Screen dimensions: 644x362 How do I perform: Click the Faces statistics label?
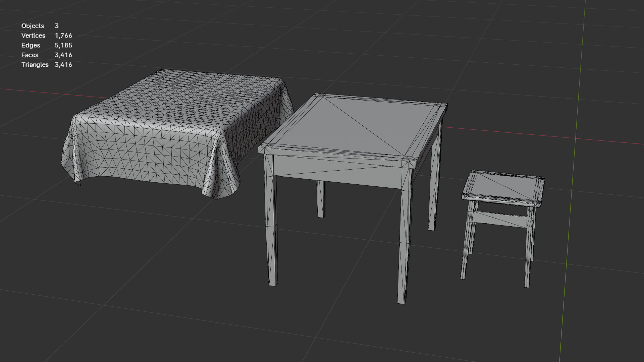point(30,55)
